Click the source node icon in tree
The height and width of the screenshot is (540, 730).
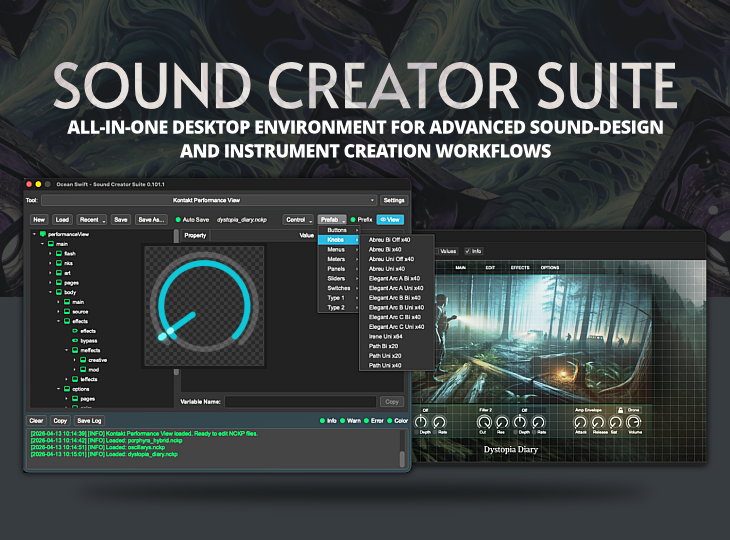(67, 311)
